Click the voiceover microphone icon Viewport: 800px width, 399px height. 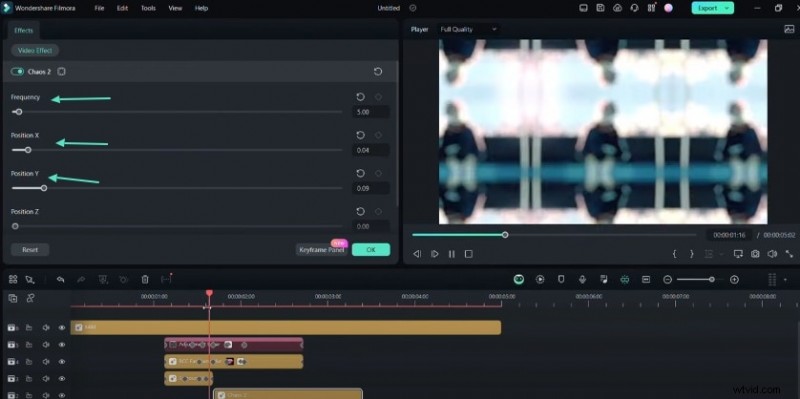582,279
